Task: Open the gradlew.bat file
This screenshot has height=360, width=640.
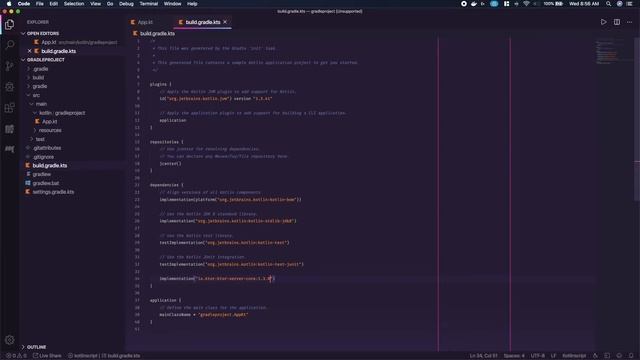Action: click(45, 183)
